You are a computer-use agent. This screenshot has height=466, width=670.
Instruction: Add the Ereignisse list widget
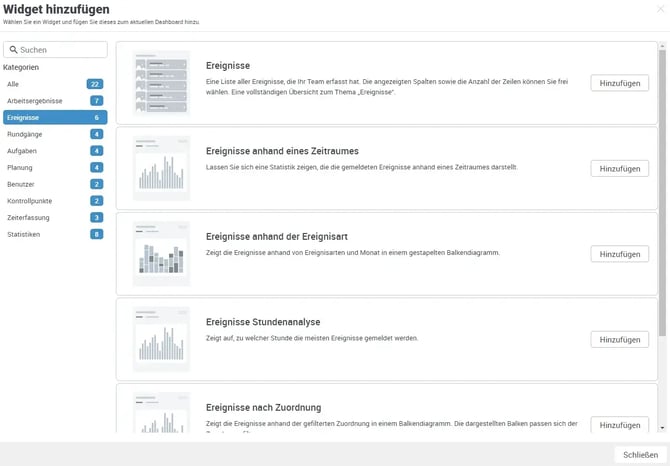pos(620,83)
